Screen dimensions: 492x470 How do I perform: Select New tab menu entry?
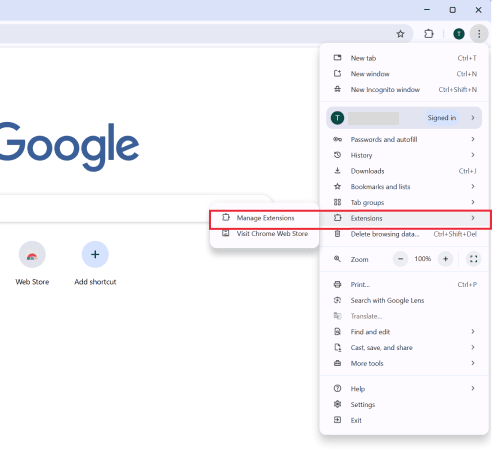point(404,58)
